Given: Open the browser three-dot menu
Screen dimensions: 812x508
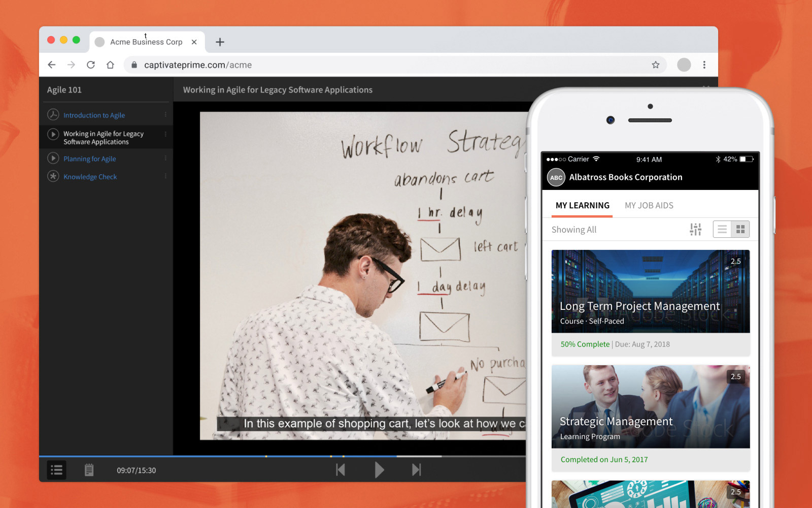Looking at the screenshot, I should click(704, 65).
